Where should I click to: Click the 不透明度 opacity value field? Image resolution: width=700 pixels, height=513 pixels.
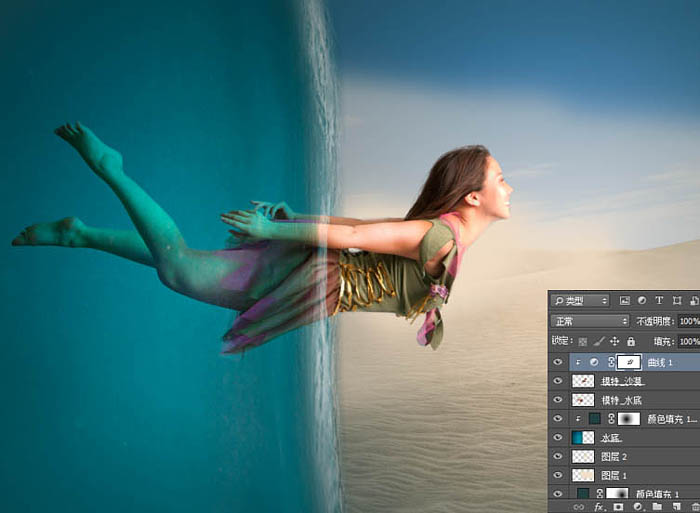(689, 321)
